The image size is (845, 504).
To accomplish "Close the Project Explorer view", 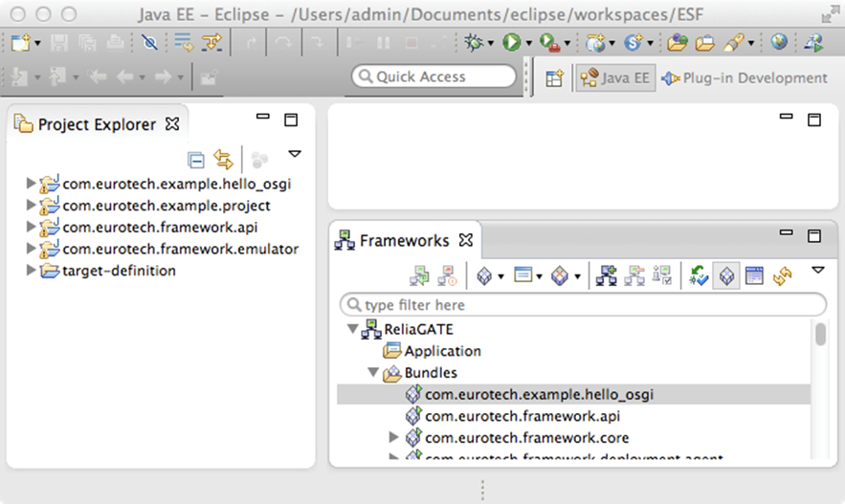I will 172,124.
